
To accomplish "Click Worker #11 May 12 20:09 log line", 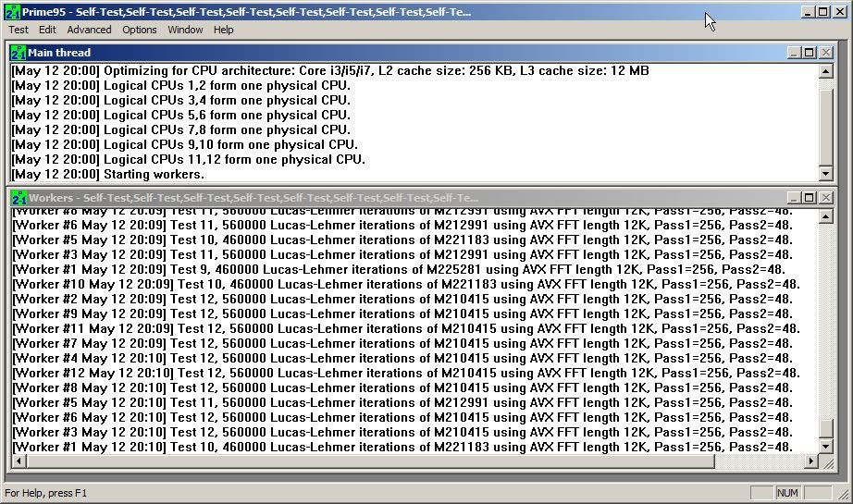I will [x=406, y=328].
